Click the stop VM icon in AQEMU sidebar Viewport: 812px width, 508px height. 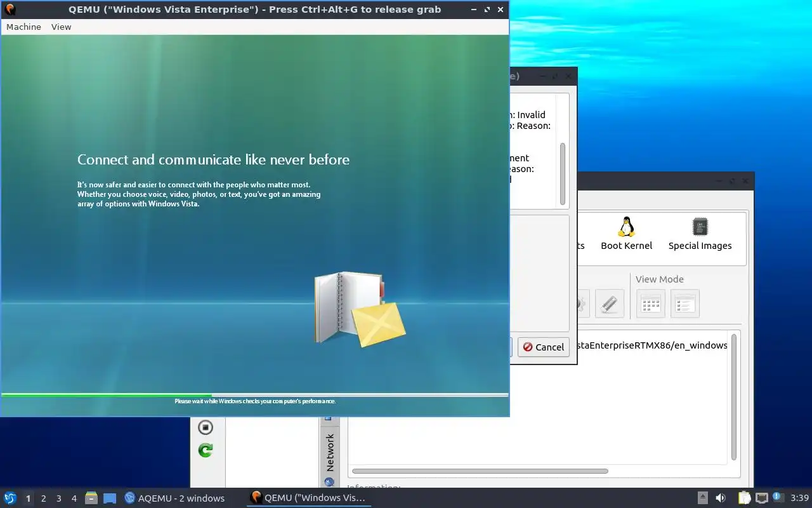(206, 427)
